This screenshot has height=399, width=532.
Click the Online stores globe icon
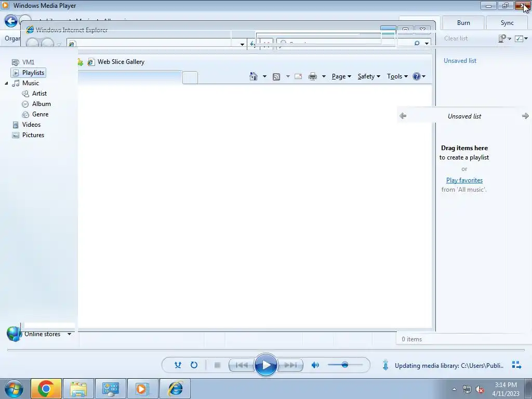[14, 334]
